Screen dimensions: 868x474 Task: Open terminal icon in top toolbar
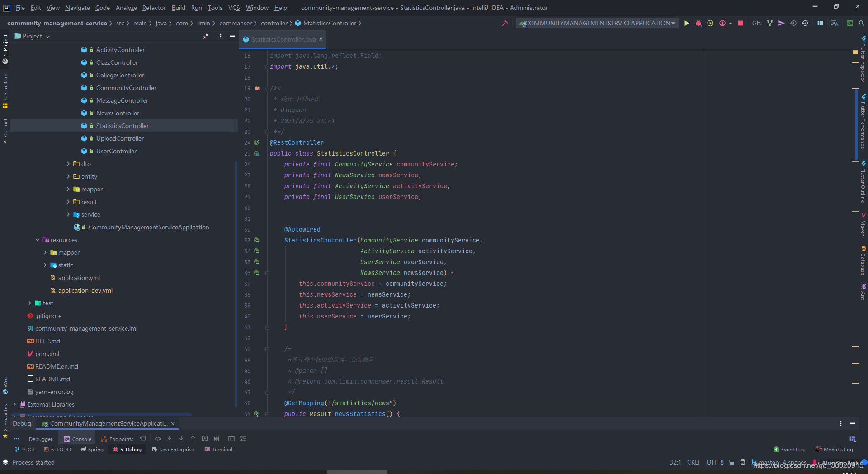850,23
